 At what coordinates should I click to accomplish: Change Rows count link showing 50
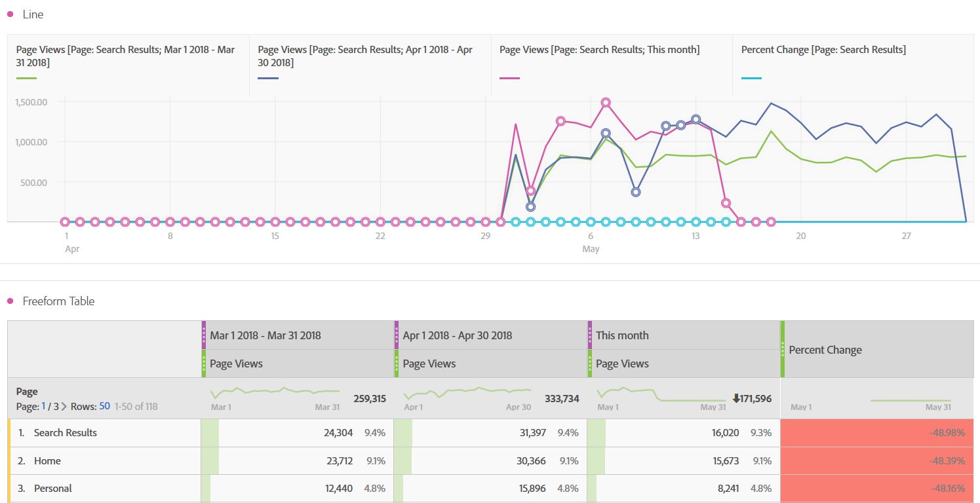[104, 406]
